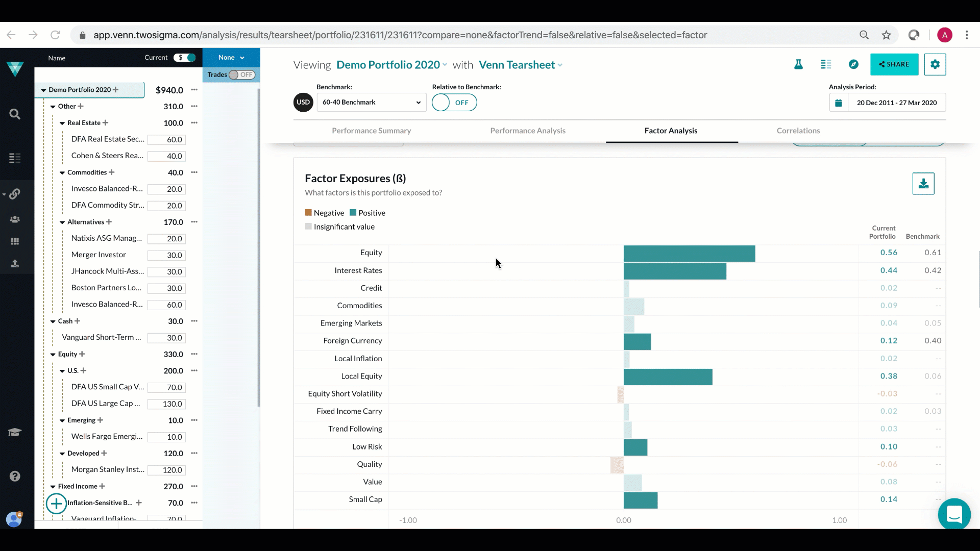Collapse the Alternatives group
The image size is (980, 551).
tap(62, 222)
